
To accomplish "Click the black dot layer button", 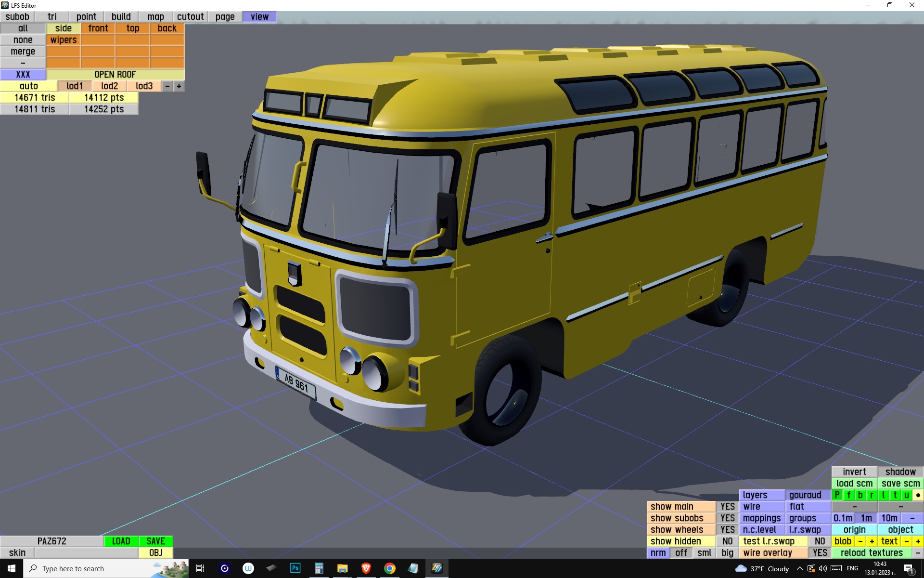I will [918, 495].
